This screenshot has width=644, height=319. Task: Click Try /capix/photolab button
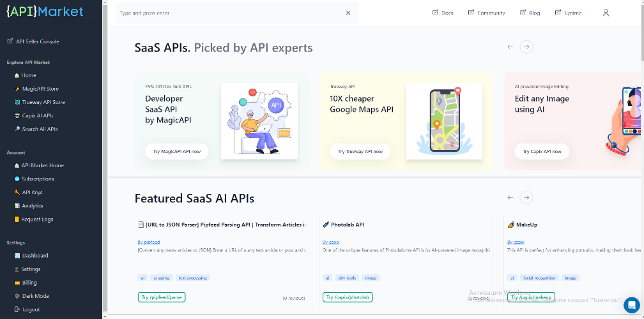pos(348,297)
